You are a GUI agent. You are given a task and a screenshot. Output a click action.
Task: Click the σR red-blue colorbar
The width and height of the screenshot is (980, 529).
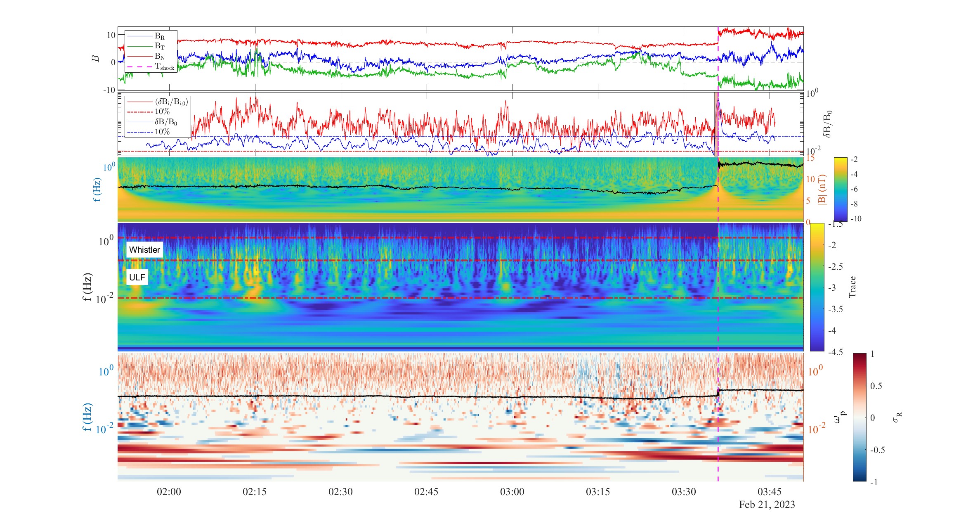(860, 417)
